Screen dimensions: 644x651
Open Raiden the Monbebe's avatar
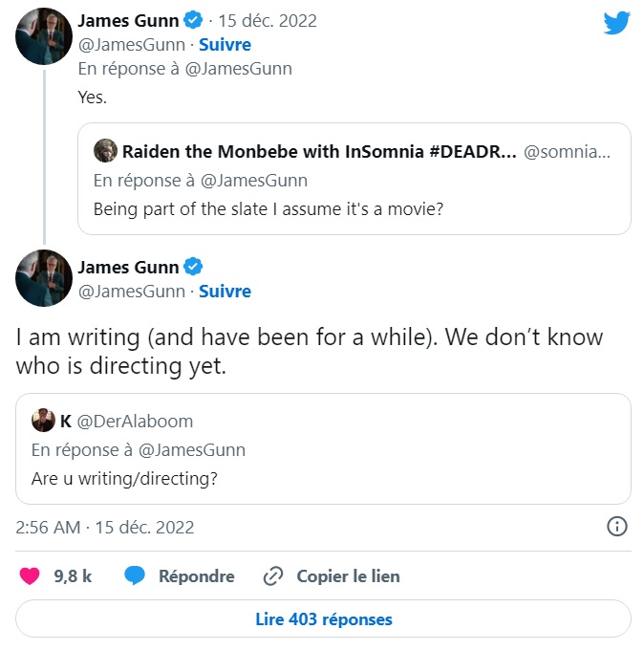(105, 150)
